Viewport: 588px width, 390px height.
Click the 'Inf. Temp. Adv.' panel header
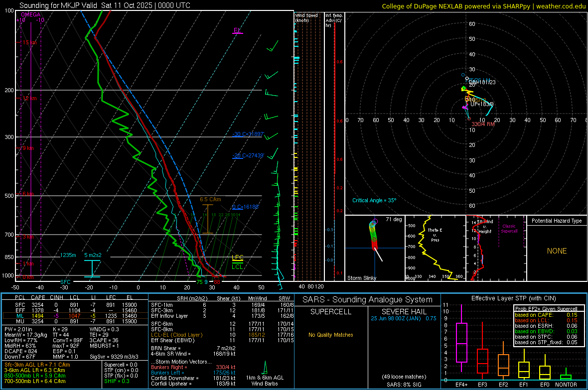[334, 20]
